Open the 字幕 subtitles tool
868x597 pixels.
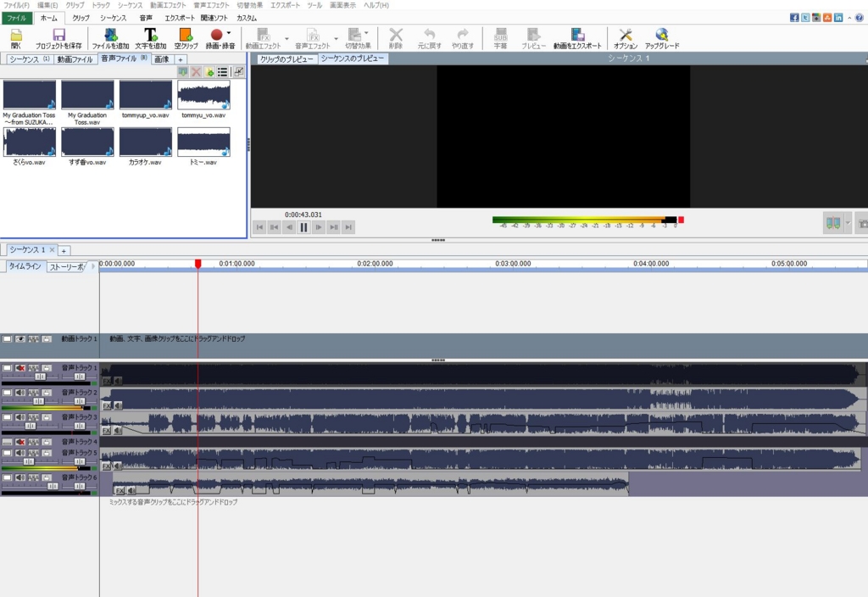[500, 38]
